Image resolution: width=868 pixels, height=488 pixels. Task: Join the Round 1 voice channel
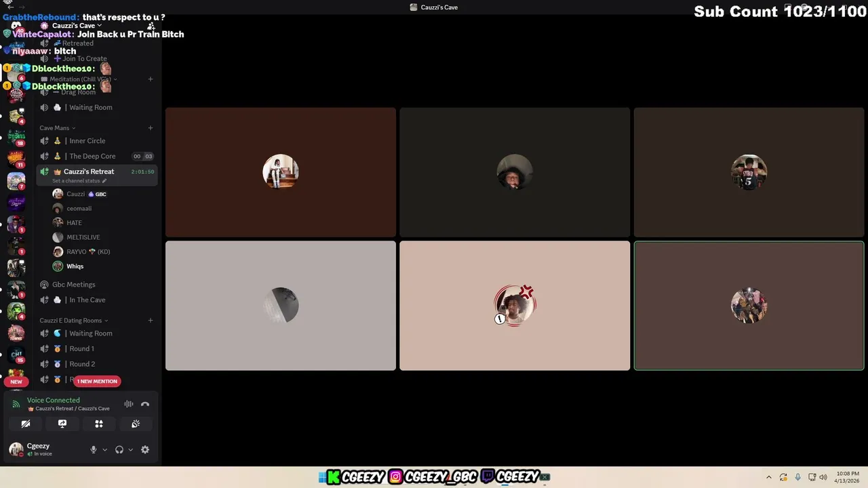(x=97, y=349)
